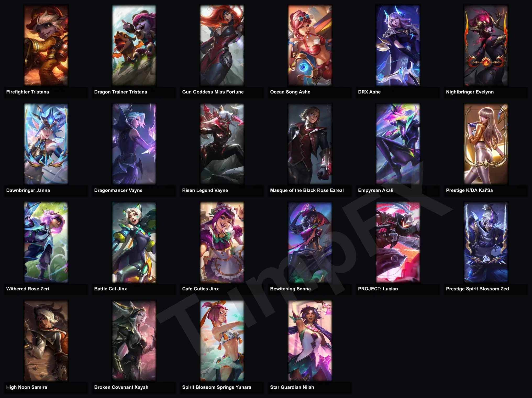Open the High Noon Samira skin image

(x=46, y=341)
